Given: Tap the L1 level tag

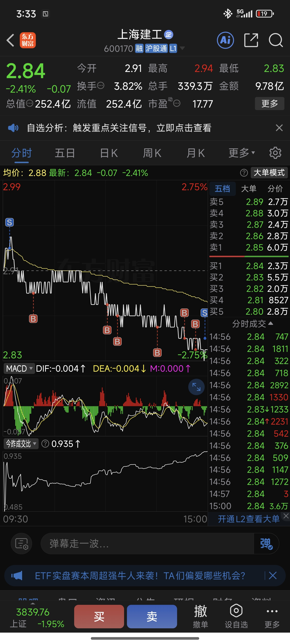Looking at the screenshot, I should tap(173, 48).
